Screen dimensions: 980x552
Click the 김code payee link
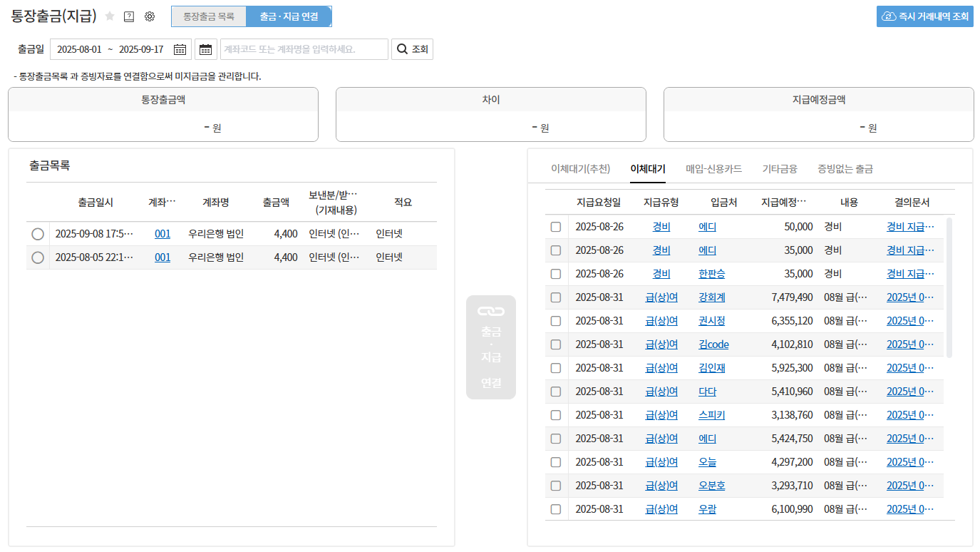point(713,344)
